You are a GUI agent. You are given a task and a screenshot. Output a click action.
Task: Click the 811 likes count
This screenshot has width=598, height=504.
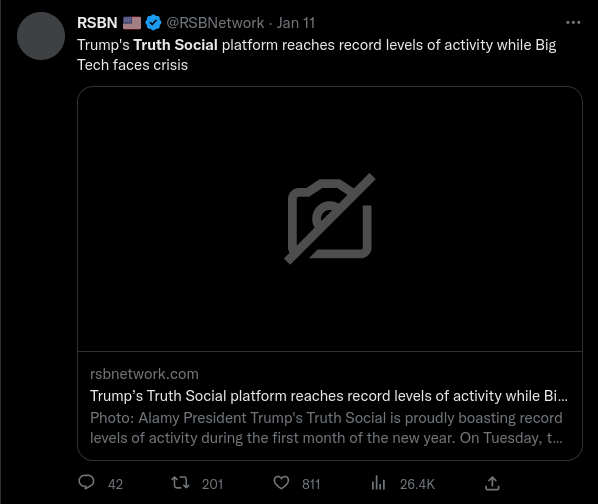(x=311, y=484)
